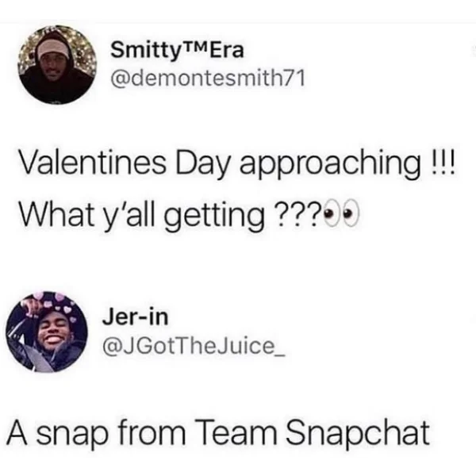Click the Jer-in display name
This screenshot has width=476, height=476.
tap(135, 317)
